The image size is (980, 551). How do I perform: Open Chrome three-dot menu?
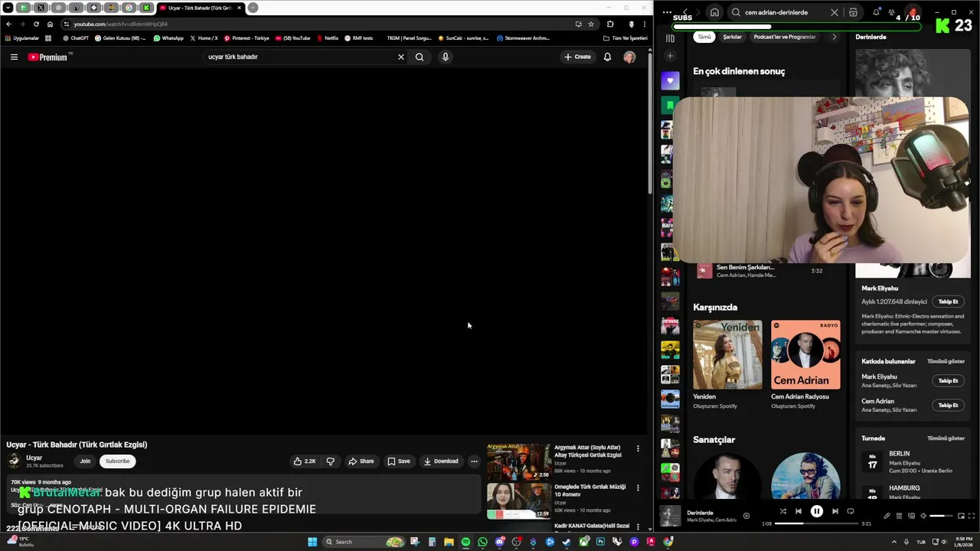644,24
